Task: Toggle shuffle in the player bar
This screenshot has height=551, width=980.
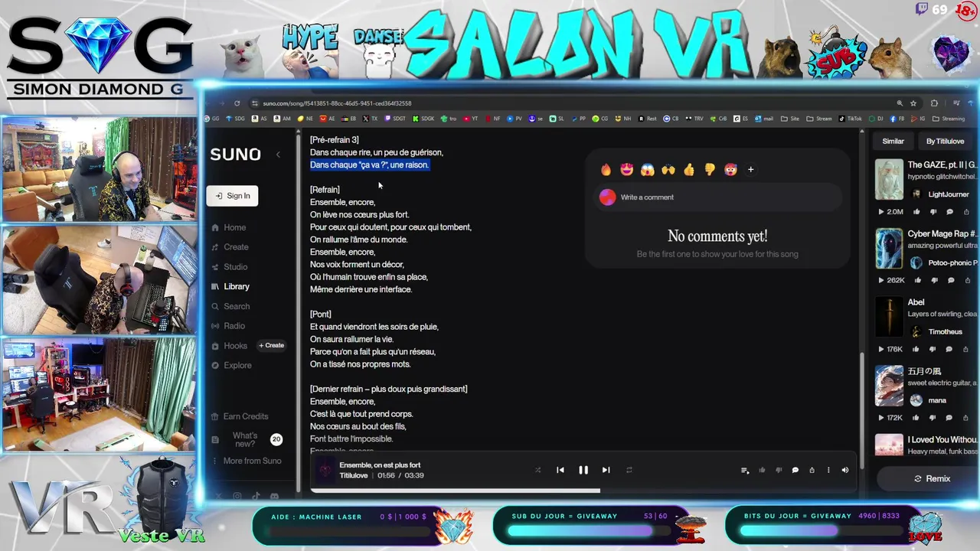Action: coord(537,470)
